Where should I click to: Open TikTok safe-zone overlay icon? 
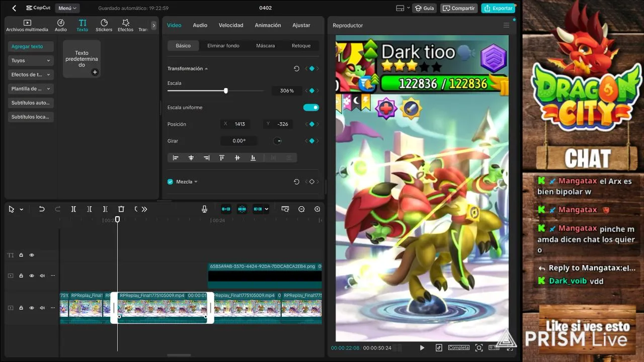439,347
